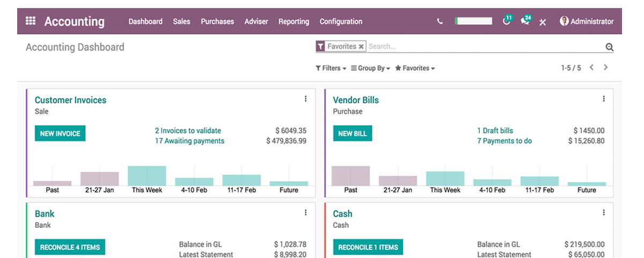The width and height of the screenshot is (644, 258).
Task: Click the debug tools cross icon
Action: point(543,22)
